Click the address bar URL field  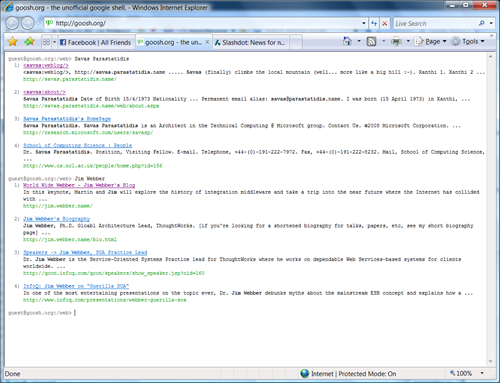coord(207,23)
